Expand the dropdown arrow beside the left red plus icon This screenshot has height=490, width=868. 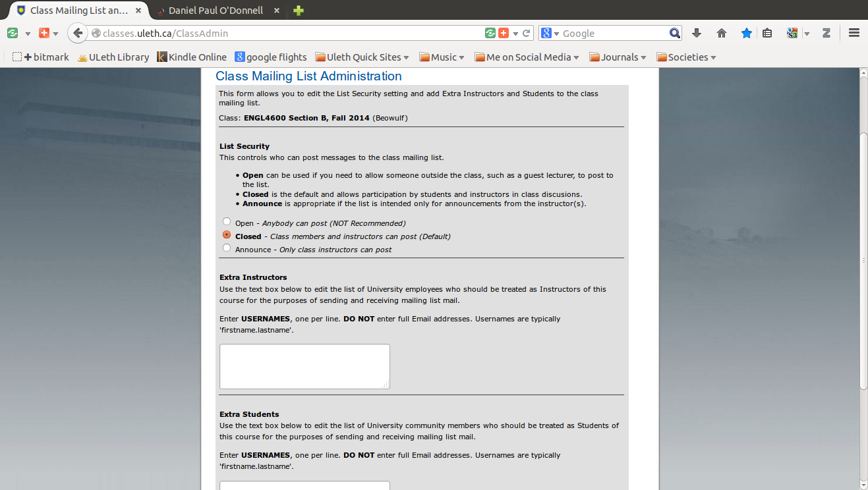tap(55, 34)
